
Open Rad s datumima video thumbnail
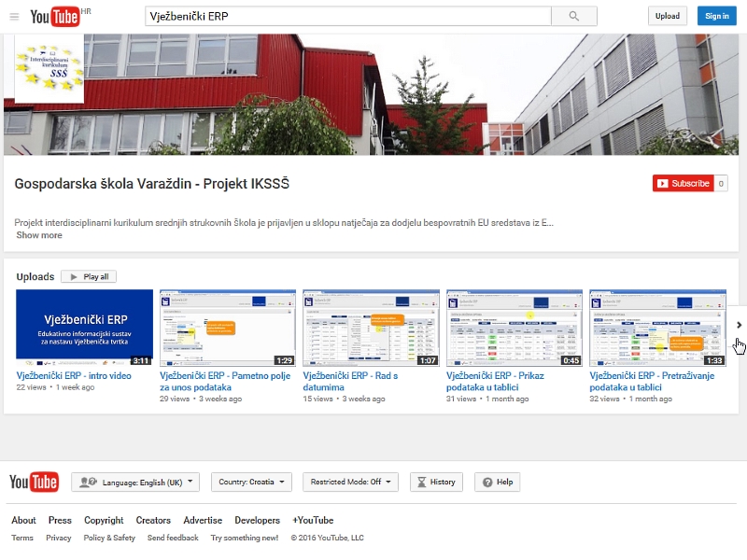point(371,328)
